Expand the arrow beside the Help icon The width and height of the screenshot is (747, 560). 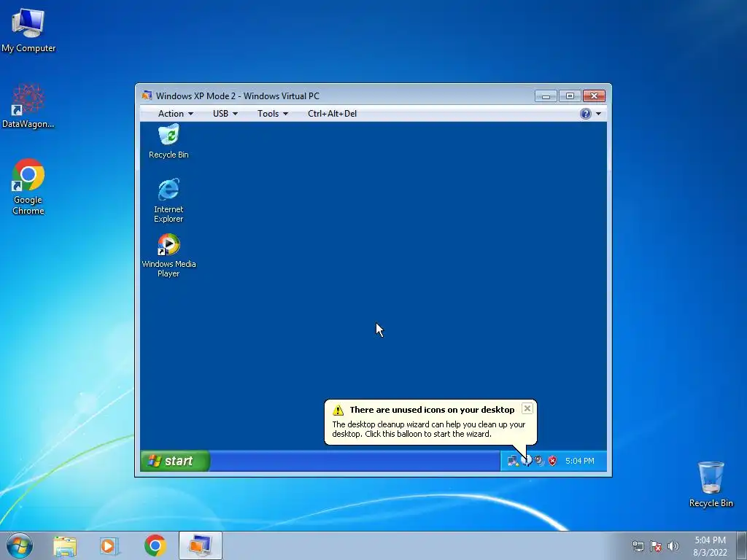point(598,114)
